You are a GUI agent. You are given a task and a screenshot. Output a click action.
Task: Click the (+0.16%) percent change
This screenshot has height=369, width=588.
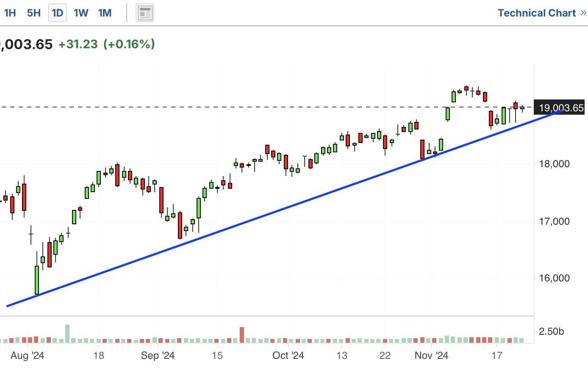point(129,44)
